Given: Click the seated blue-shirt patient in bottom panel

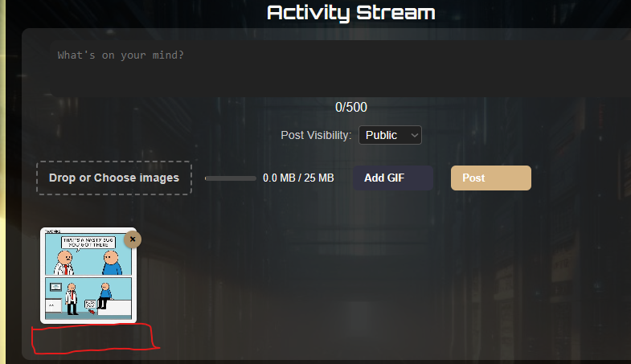Looking at the screenshot, I should point(105,295).
